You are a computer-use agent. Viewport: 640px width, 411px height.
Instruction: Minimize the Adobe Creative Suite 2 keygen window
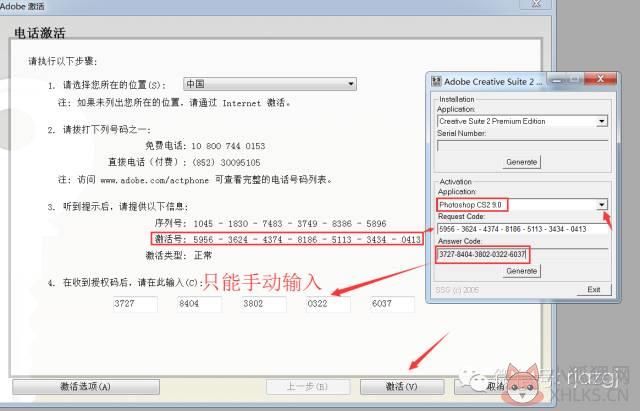tap(556, 80)
